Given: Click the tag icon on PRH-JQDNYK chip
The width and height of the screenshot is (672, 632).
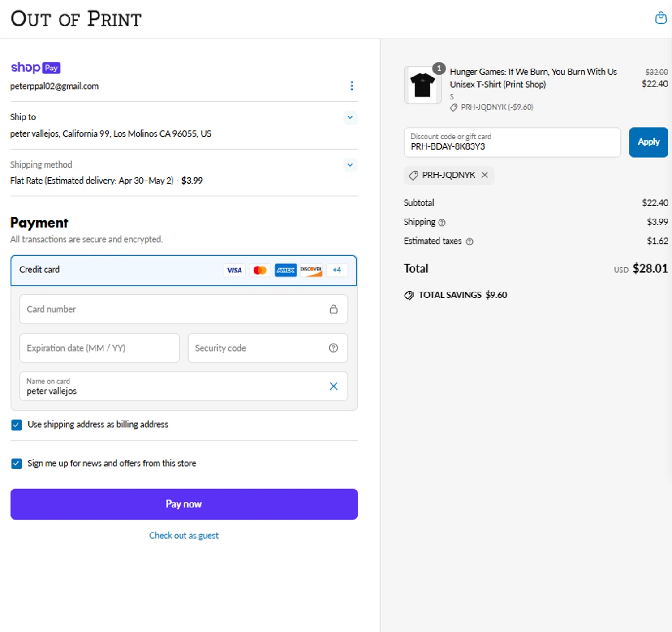Looking at the screenshot, I should [414, 175].
